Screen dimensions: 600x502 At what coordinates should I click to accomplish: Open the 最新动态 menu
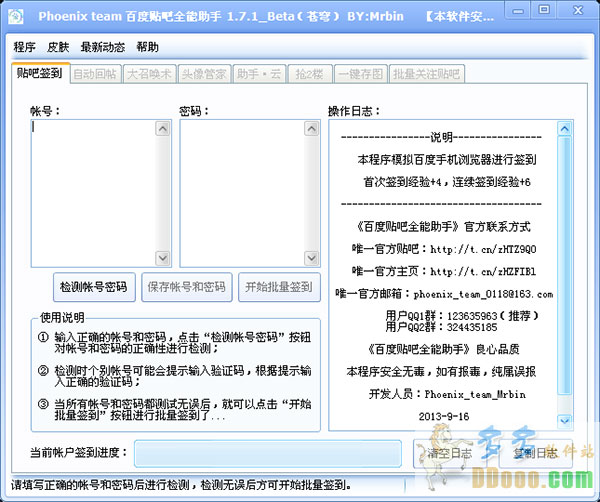pyautogui.click(x=103, y=47)
